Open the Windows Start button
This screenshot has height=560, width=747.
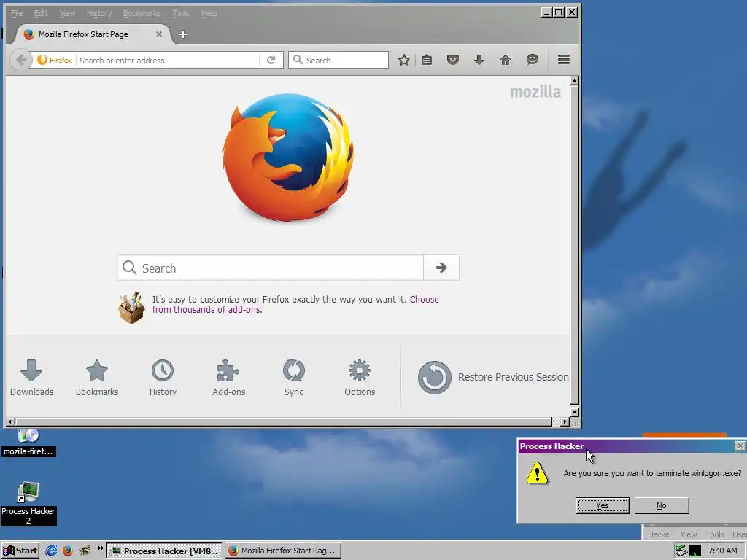pos(20,551)
